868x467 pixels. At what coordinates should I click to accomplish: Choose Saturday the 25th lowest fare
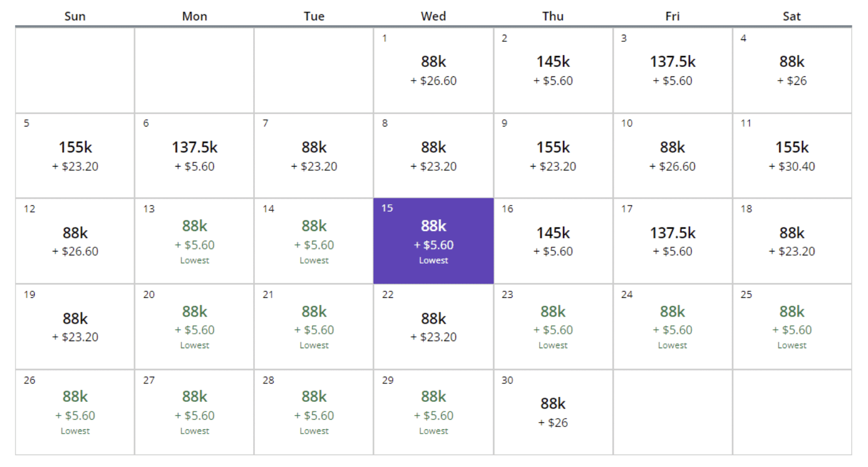click(x=792, y=326)
